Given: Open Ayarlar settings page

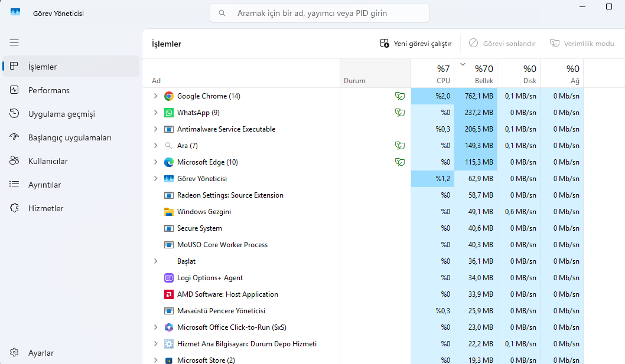Looking at the screenshot, I should [71, 353].
